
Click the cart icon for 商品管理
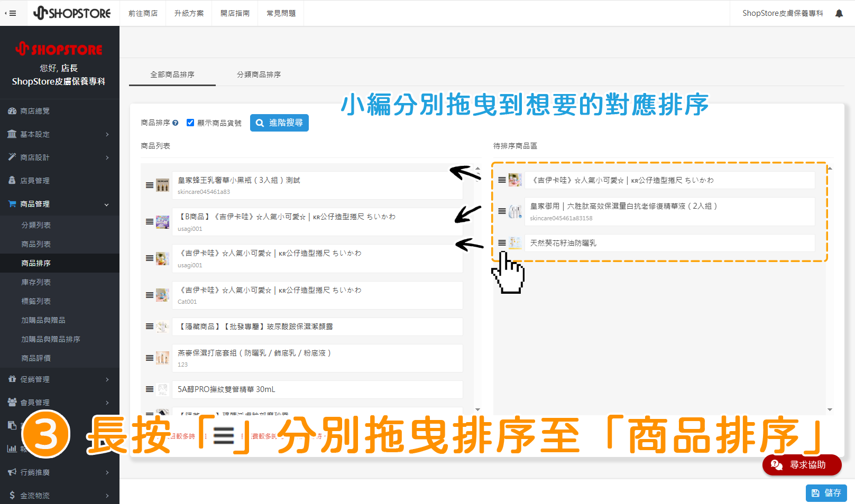pyautogui.click(x=12, y=203)
